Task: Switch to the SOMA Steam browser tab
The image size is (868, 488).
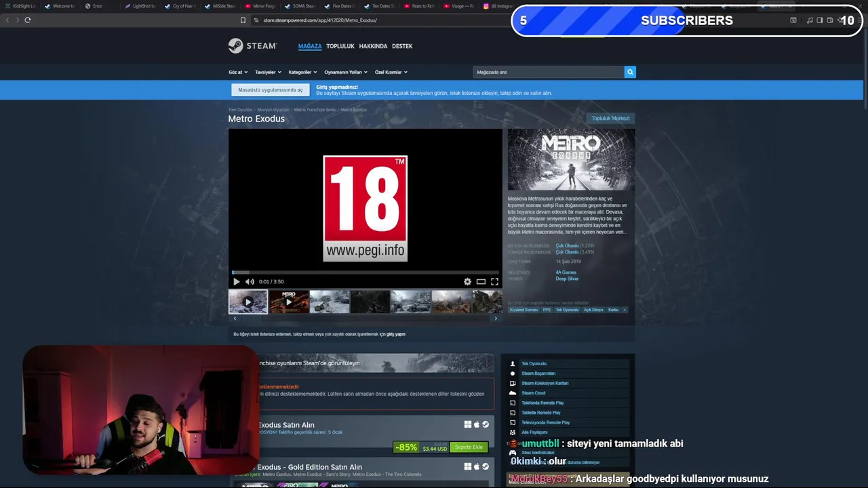Action: coord(301,6)
